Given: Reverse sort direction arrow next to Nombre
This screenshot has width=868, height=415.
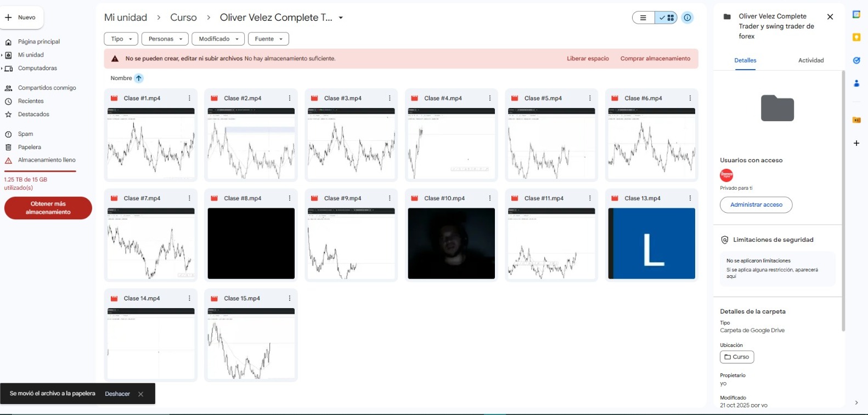Looking at the screenshot, I should coord(139,78).
